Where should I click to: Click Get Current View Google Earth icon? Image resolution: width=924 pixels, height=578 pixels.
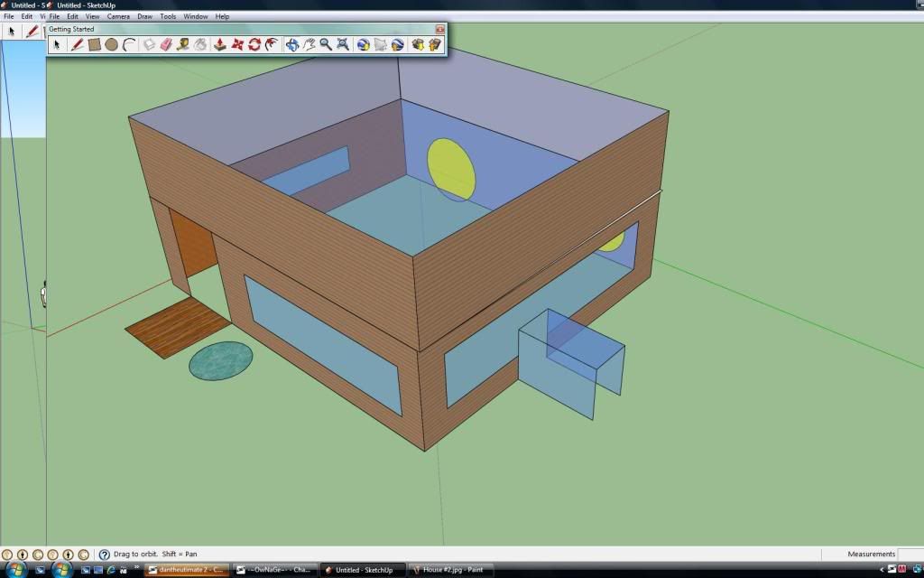point(363,44)
